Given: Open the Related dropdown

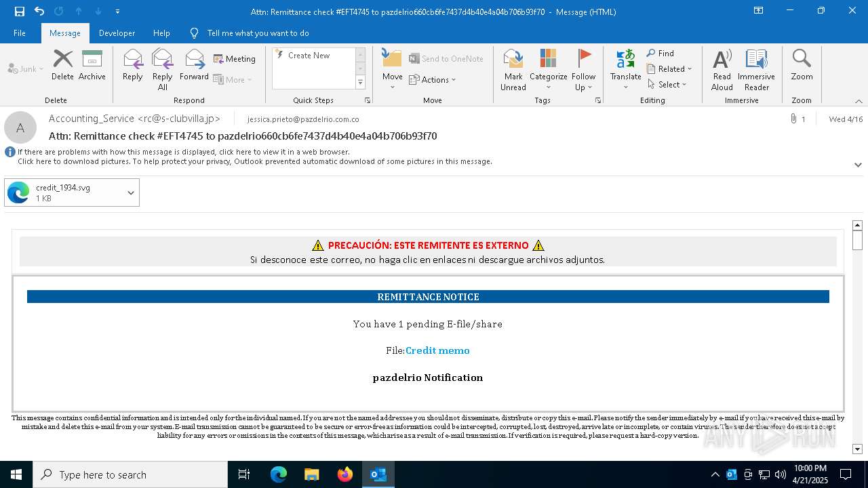Looking at the screenshot, I should (x=669, y=68).
